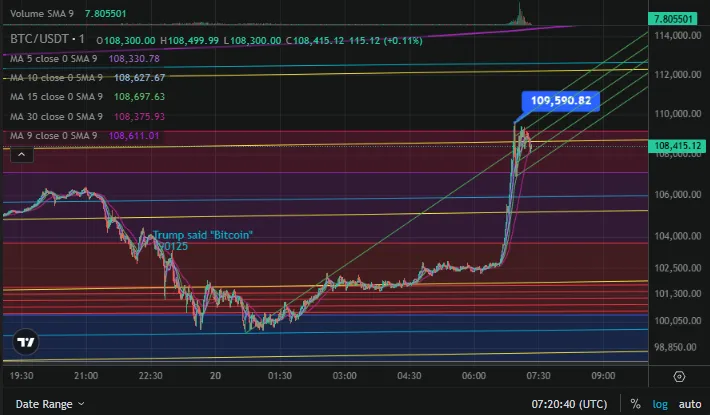Click the MA 9 value 108,611.01

coord(134,135)
